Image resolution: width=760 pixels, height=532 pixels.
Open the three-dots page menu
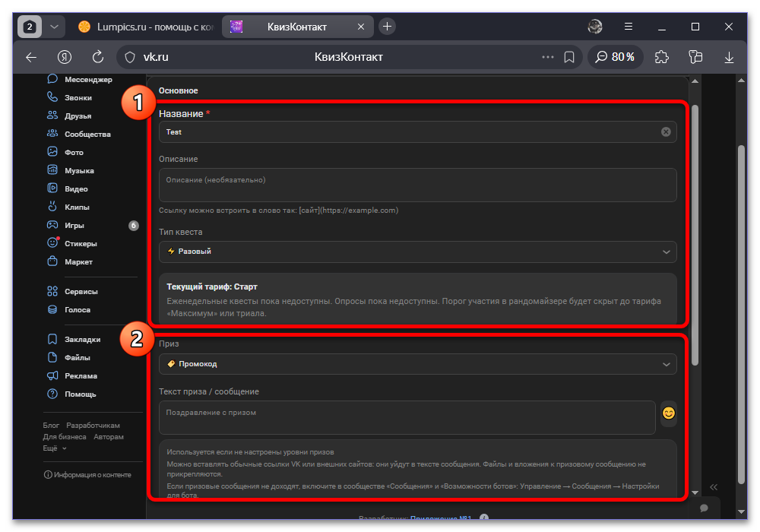548,57
